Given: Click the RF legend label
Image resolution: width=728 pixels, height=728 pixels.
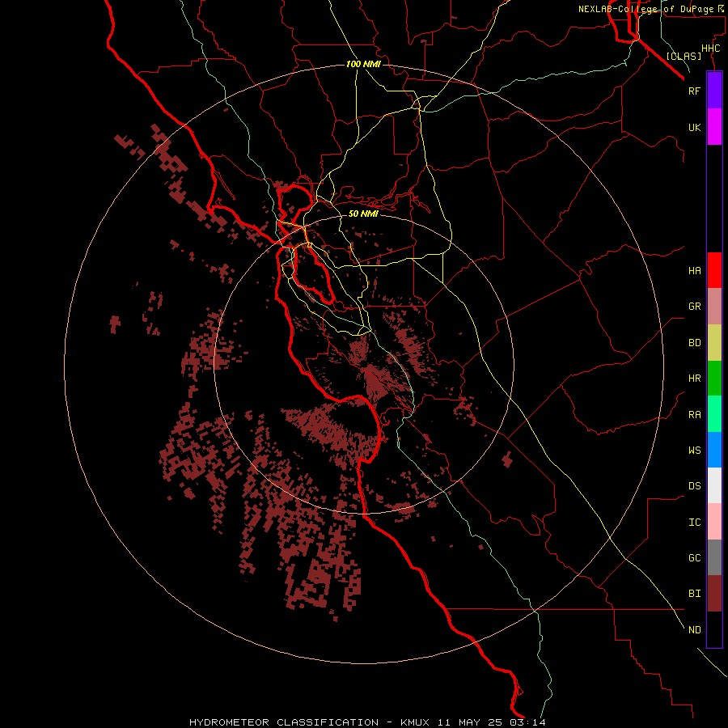Looking at the screenshot, I should coord(694,91).
